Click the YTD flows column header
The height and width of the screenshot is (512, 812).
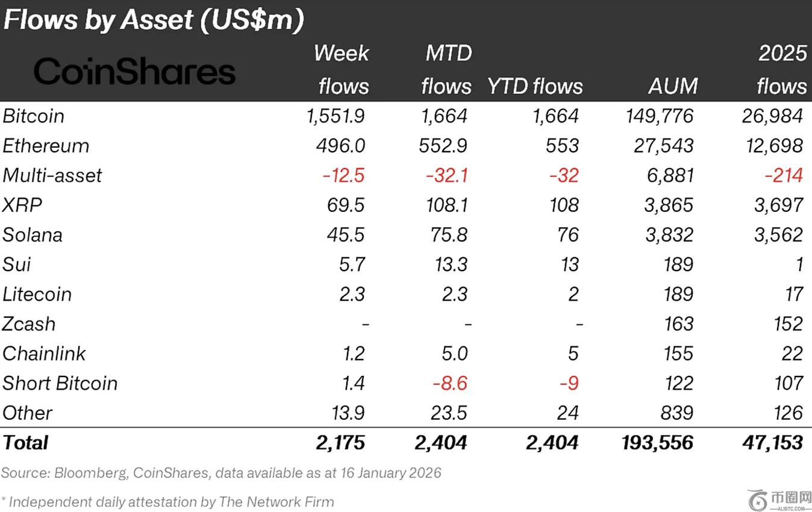(535, 86)
